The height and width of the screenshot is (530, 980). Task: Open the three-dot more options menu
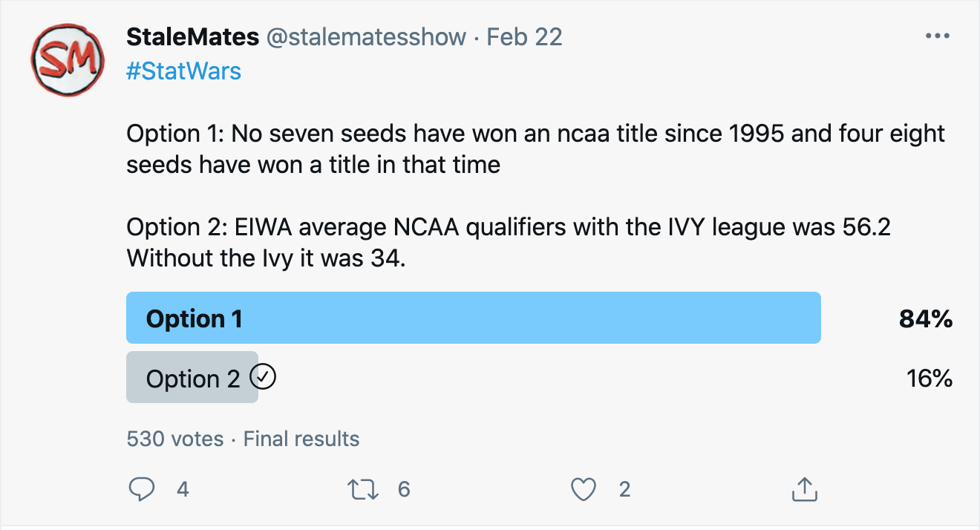937,36
